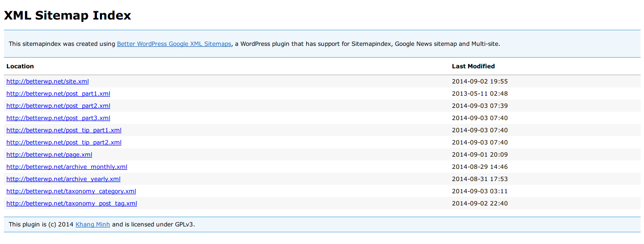Click the taxonomy_category.xml link

tap(71, 191)
